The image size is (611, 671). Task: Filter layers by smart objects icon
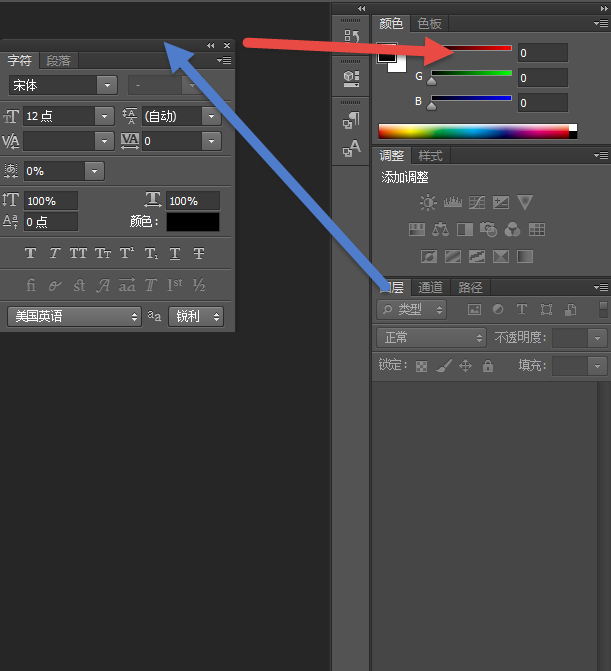tap(570, 309)
